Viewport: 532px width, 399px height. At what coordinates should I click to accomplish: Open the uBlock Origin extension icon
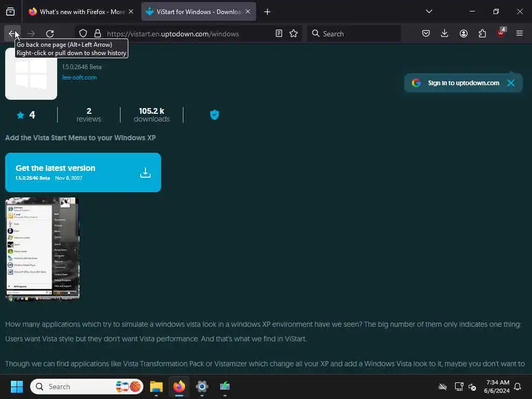(501, 33)
